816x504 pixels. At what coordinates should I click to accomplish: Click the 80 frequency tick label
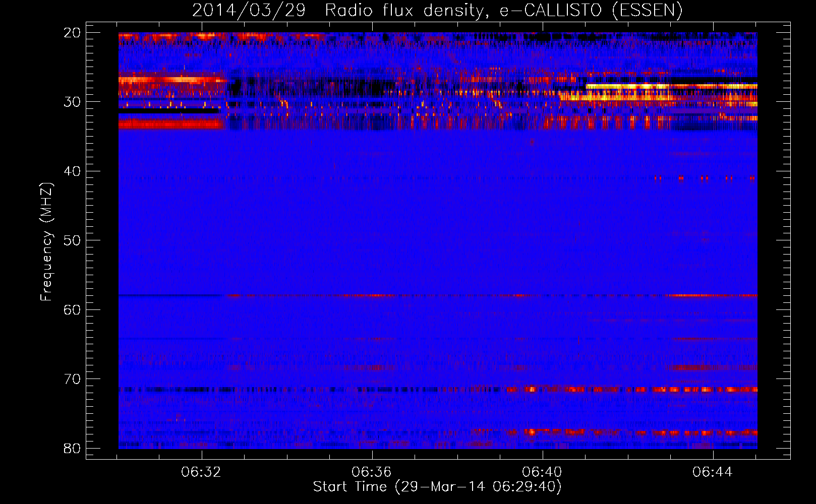72,449
